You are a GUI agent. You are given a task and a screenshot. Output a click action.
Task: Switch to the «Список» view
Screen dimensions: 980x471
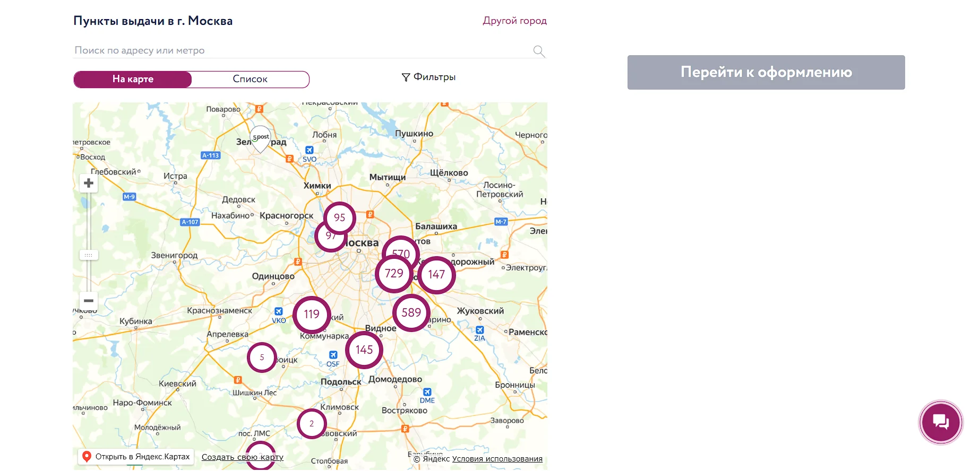pyautogui.click(x=250, y=80)
